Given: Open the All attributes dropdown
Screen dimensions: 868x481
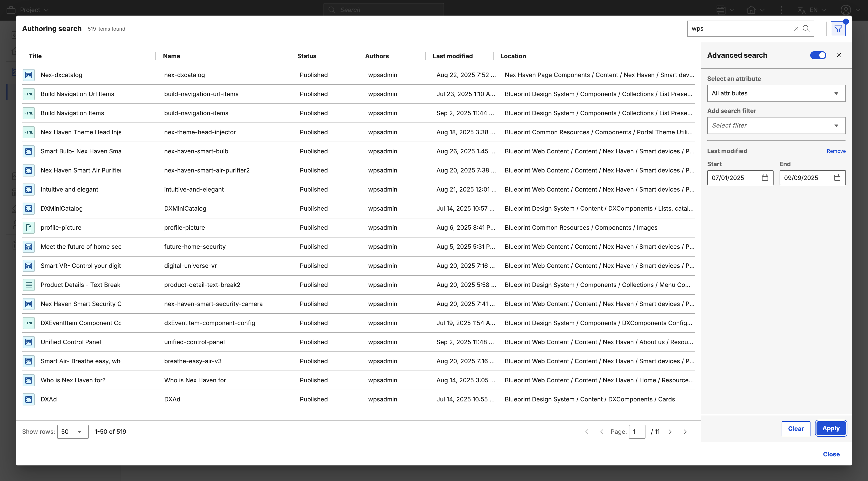Looking at the screenshot, I should coord(776,93).
